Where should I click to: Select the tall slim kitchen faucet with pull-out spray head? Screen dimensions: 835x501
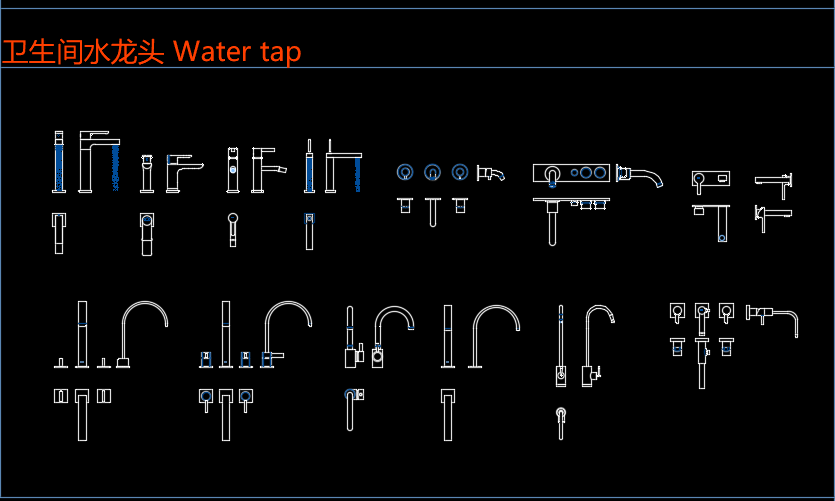coord(599,346)
